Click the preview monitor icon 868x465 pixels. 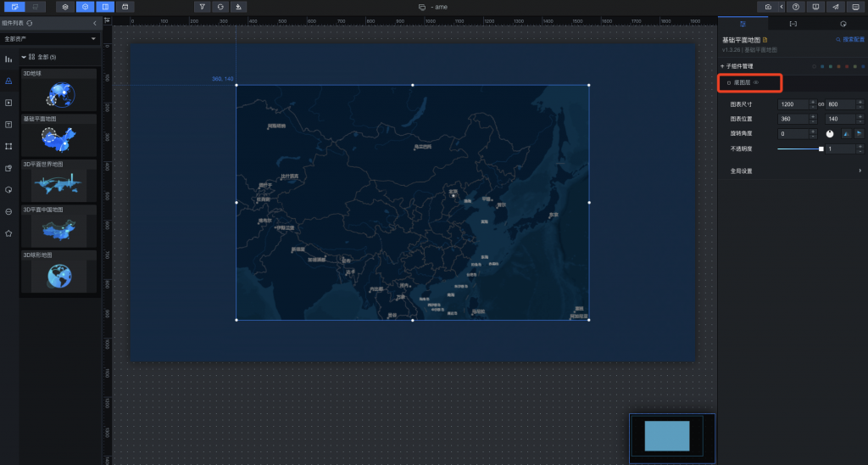815,7
